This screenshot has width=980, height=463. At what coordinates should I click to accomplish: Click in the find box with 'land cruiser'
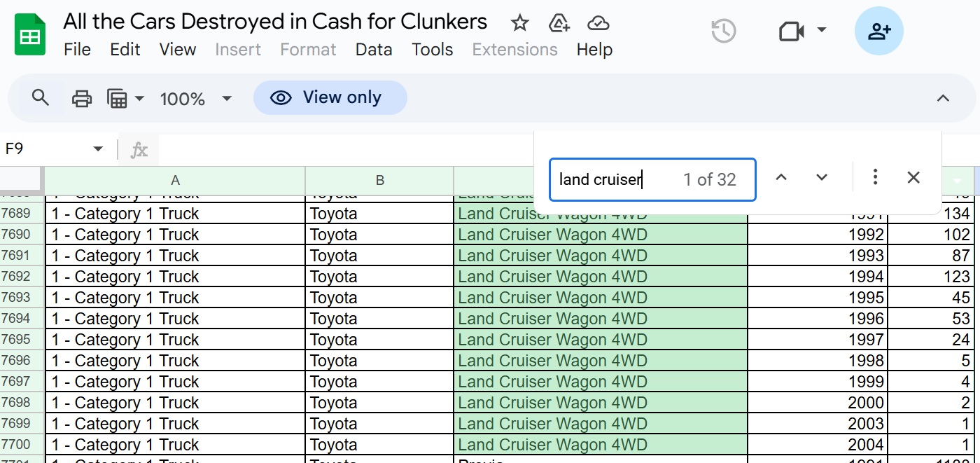click(x=652, y=180)
